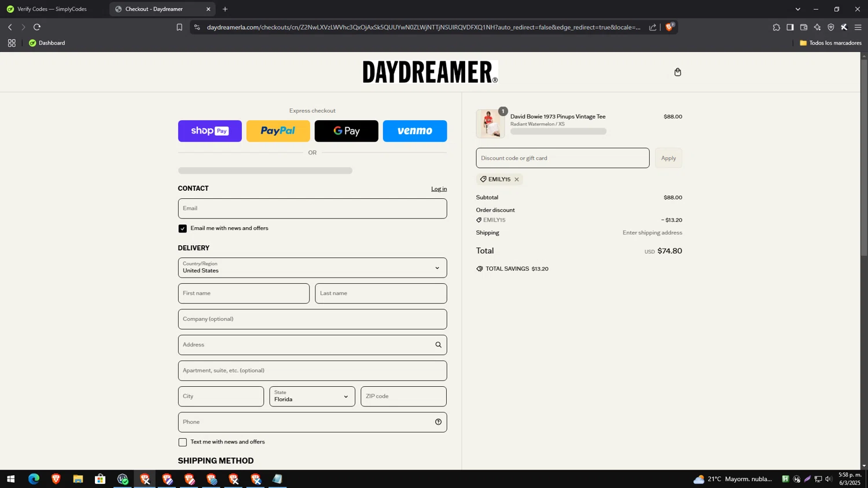
Task: Open the tab search dropdown arrow
Action: point(797,9)
